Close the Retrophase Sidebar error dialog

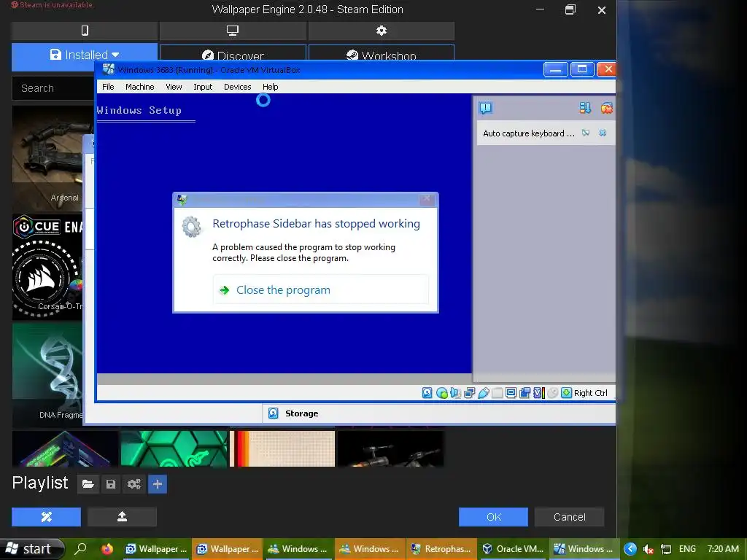[x=426, y=198]
